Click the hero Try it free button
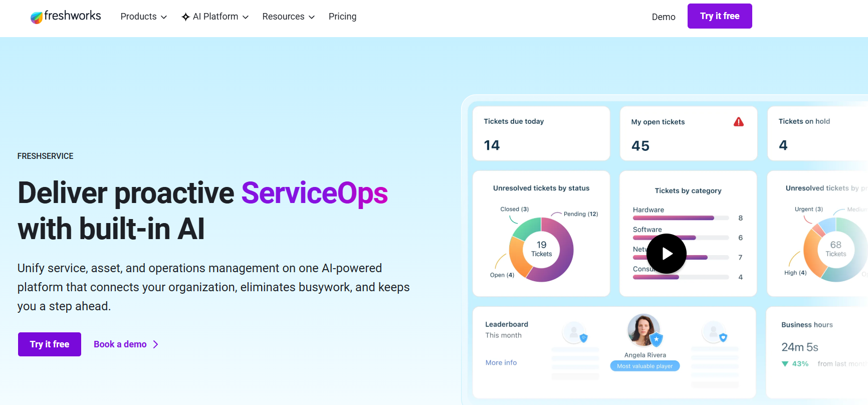Viewport: 868px width, 405px height. (x=50, y=344)
